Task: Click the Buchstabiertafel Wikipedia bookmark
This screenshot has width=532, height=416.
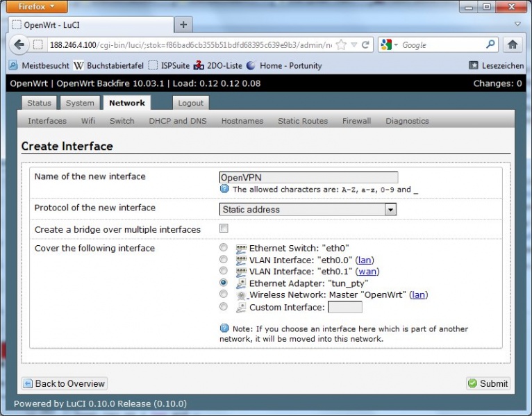Action: coord(108,65)
